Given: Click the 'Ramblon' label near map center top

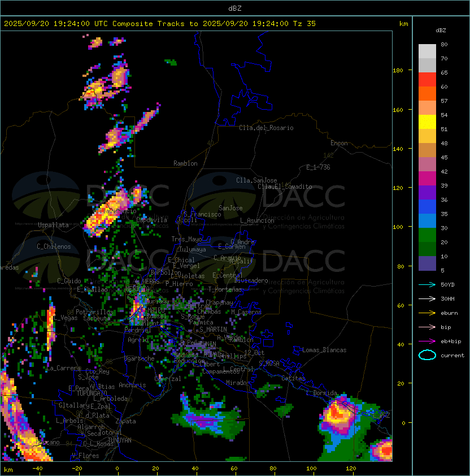Looking at the screenshot, I should pos(185,163).
